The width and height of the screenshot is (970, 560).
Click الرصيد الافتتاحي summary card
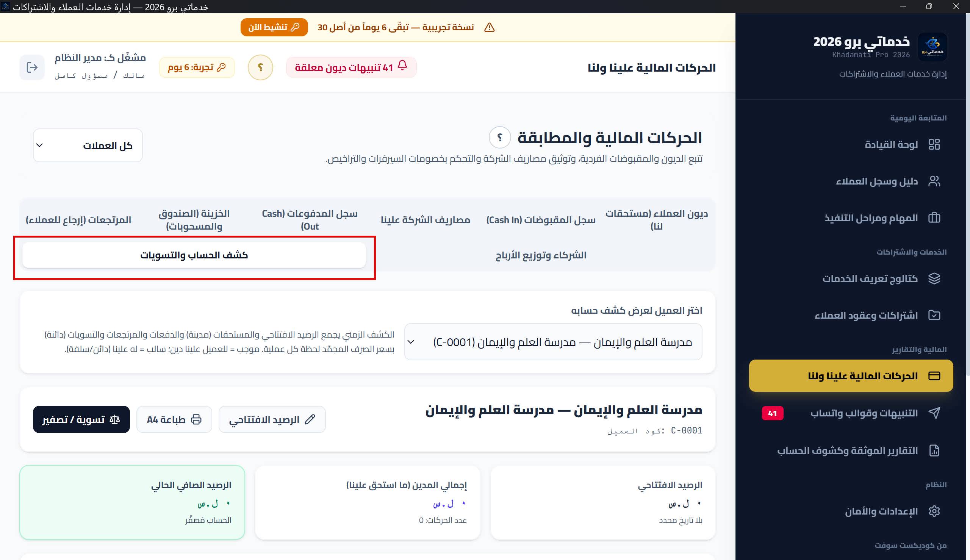pos(603,502)
